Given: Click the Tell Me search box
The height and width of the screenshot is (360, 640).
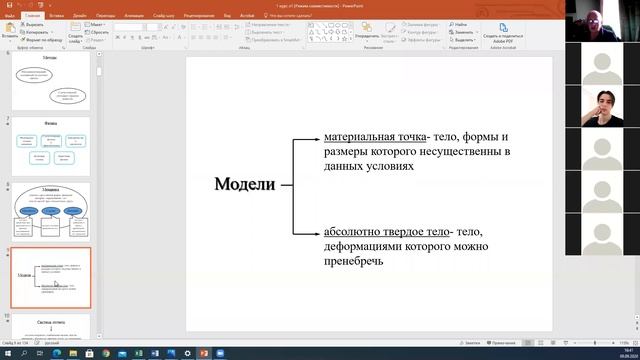Looking at the screenshot, I should 289,16.
